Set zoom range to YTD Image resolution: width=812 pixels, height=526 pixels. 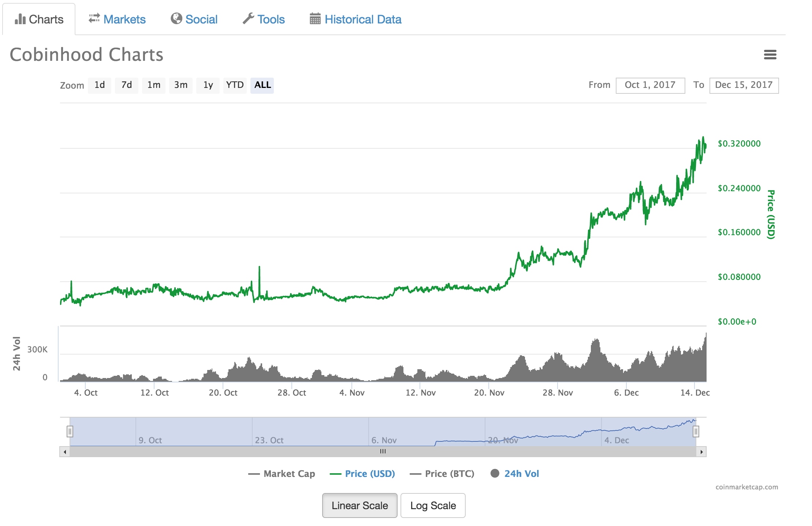point(235,85)
